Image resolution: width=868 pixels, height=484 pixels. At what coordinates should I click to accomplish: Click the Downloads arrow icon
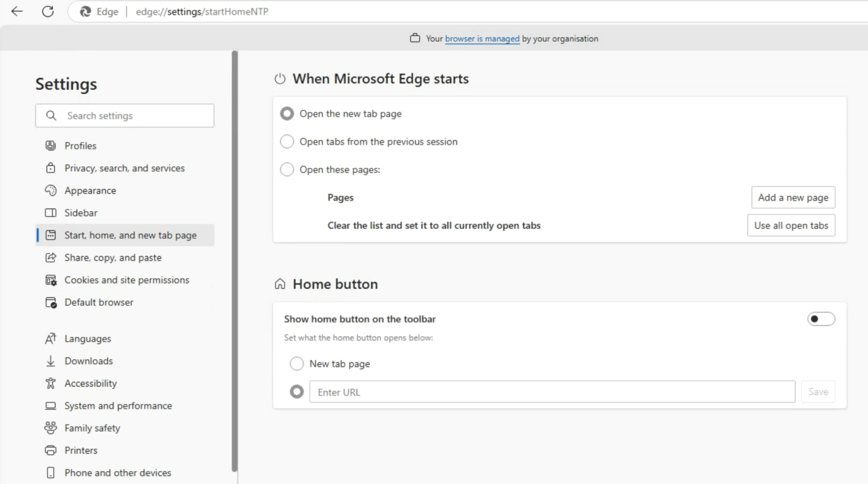[51, 360]
